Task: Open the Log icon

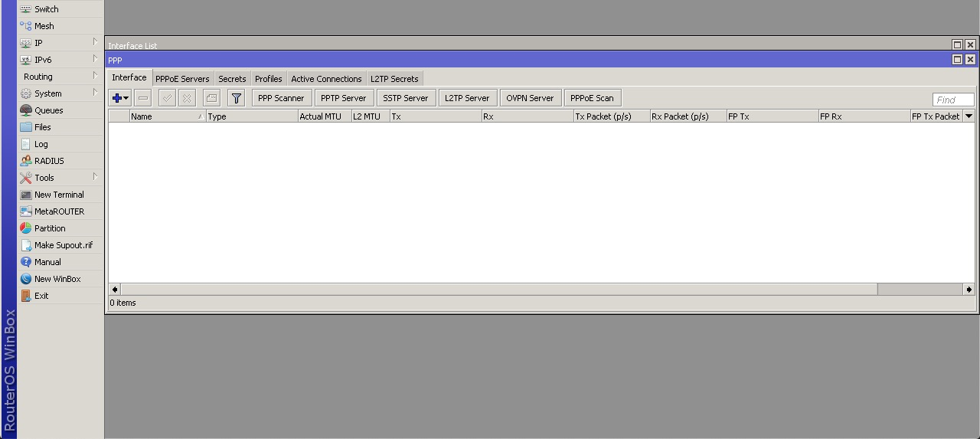Action: [x=26, y=144]
